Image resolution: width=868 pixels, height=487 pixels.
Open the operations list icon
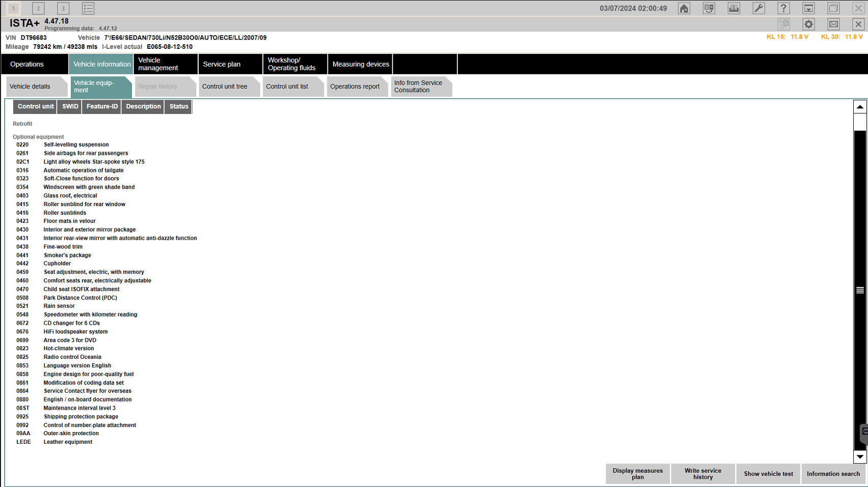pyautogui.click(x=88, y=8)
